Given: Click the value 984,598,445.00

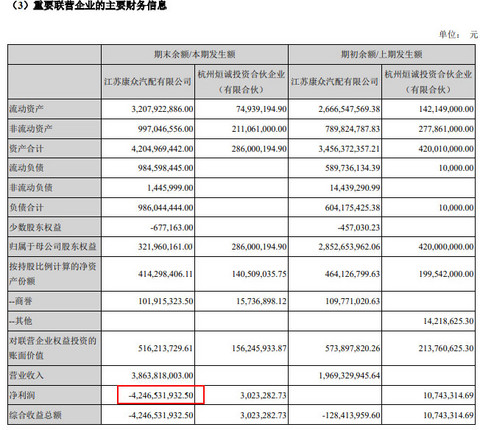Looking at the screenshot, I should click(x=166, y=168).
